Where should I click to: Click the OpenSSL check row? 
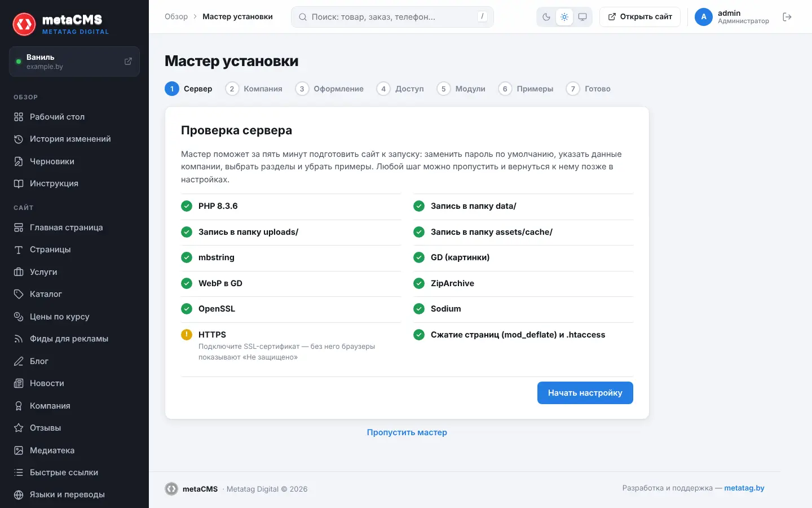pyautogui.click(x=291, y=309)
